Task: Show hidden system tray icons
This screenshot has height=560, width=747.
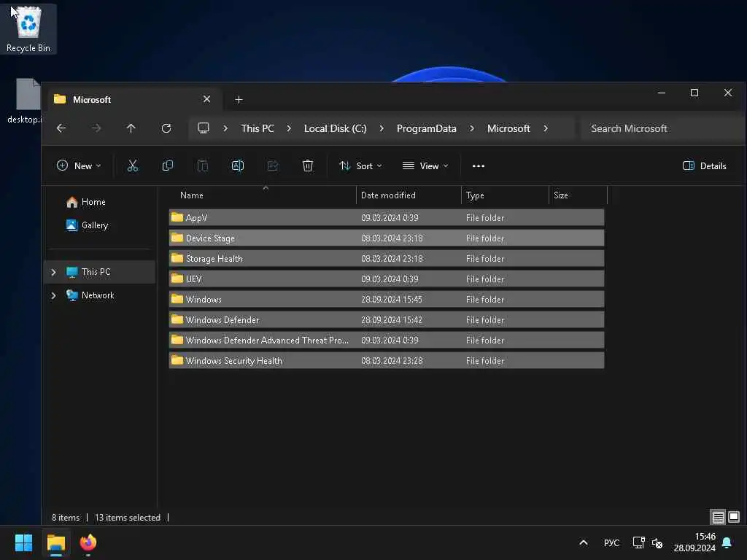Action: [583, 542]
